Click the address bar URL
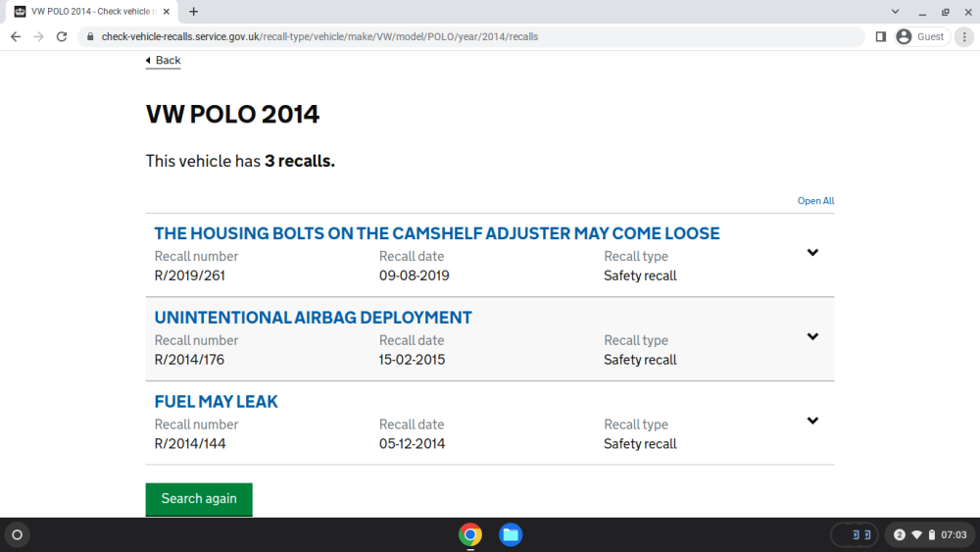Screen dimensions: 980x552 point(319,37)
